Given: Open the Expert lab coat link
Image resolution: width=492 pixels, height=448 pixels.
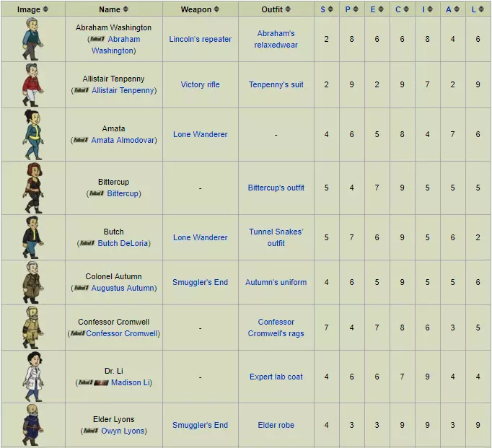Looking at the screenshot, I should (276, 377).
